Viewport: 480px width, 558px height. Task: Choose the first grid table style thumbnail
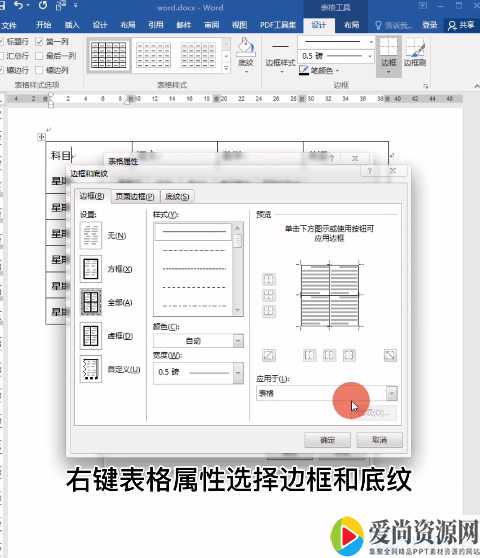pyautogui.click(x=109, y=56)
